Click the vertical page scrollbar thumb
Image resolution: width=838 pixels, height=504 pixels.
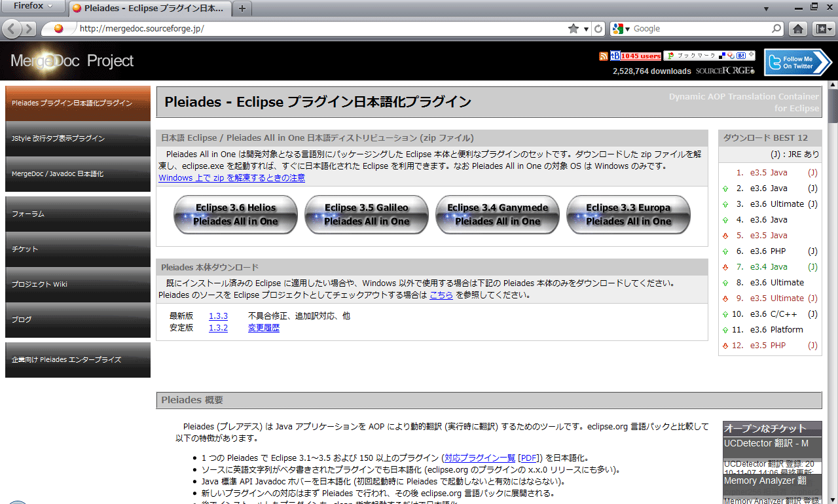(x=833, y=105)
